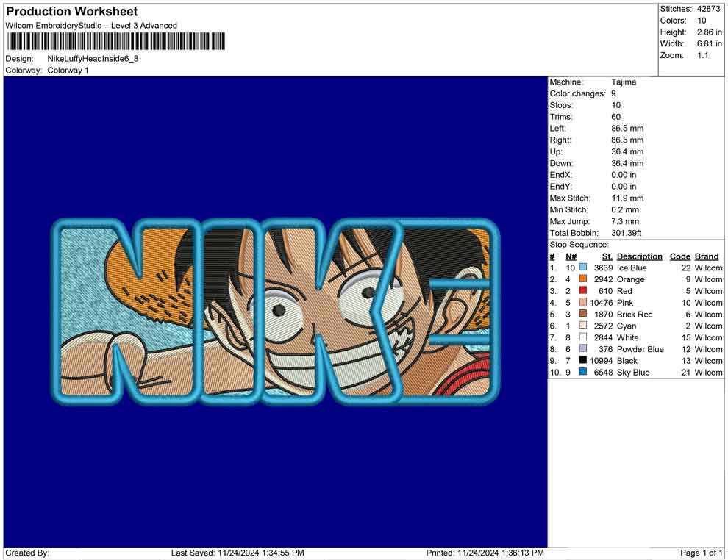Click the Zoom value 1:1
Image resolution: width=728 pixels, height=560 pixels.
(702, 55)
